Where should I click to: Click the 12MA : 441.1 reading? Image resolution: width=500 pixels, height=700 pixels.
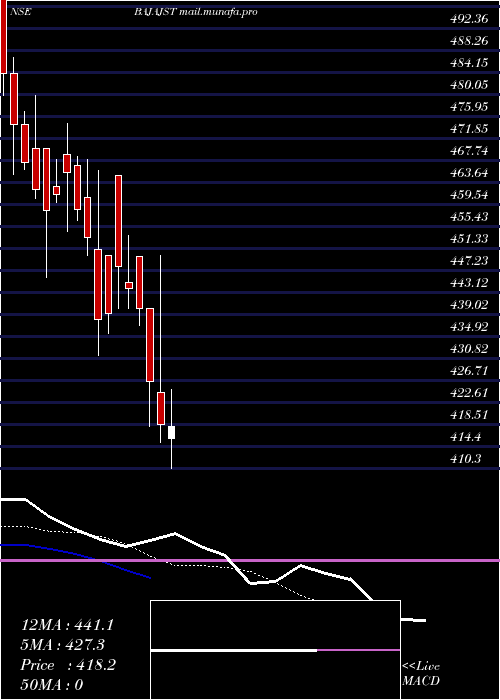(67, 625)
